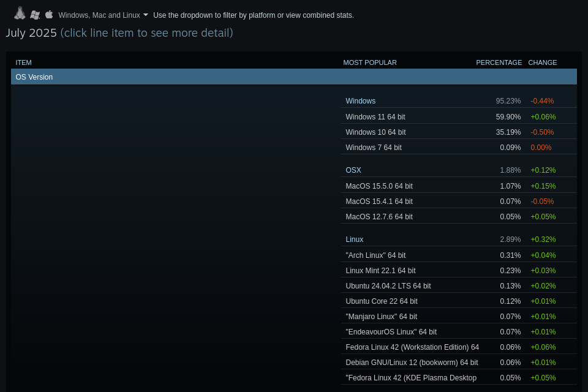
Task: Click the ITEM column header
Action: pyautogui.click(x=24, y=62)
